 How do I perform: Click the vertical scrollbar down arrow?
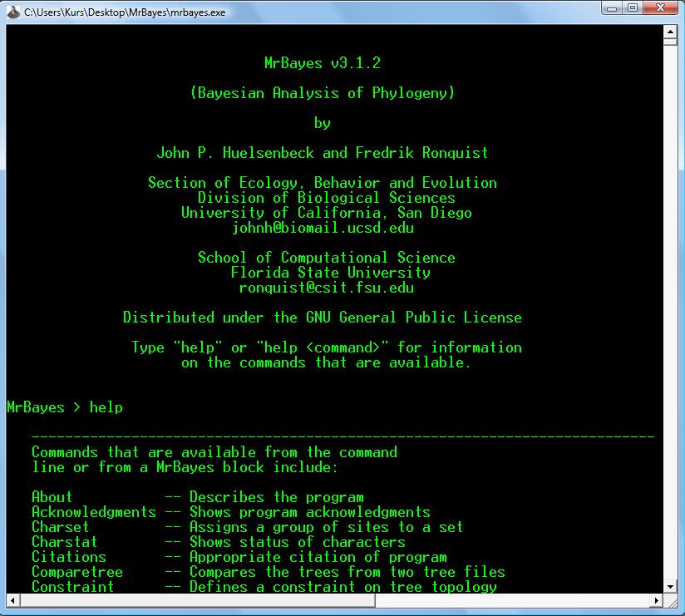670,587
